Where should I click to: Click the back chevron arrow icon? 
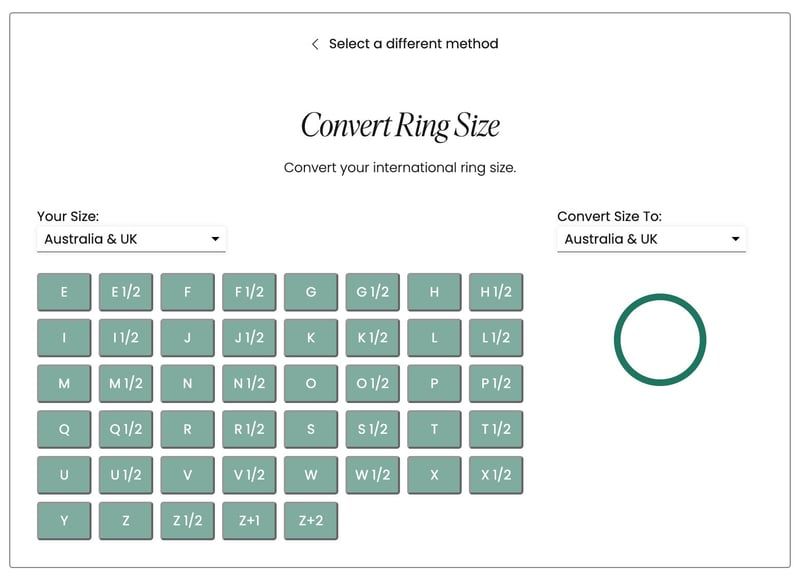pos(315,44)
